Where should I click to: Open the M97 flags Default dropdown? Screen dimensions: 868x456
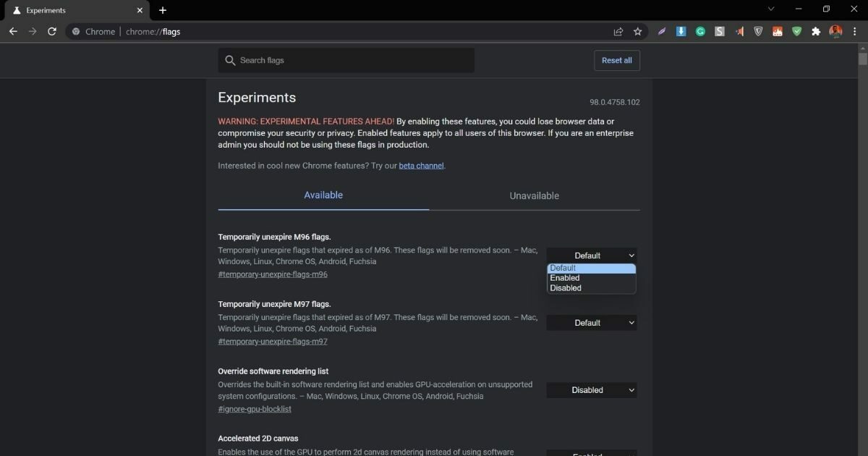592,322
